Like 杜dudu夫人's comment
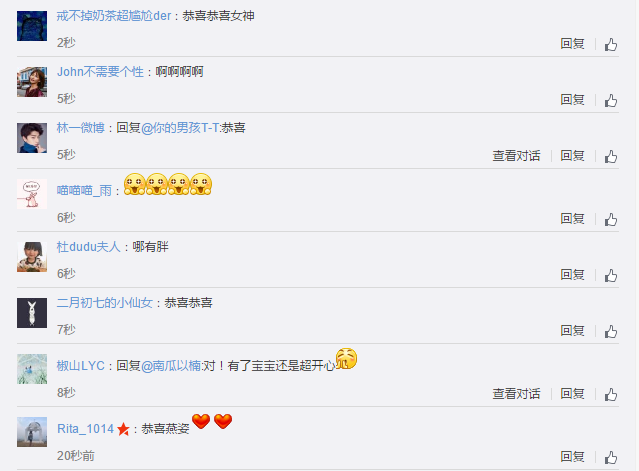This screenshot has height=471, width=639. point(610,275)
